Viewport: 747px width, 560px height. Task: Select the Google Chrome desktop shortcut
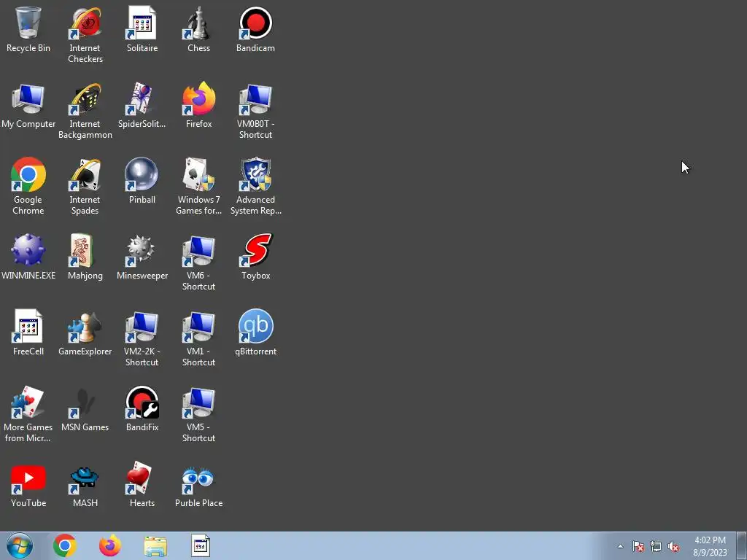click(28, 187)
